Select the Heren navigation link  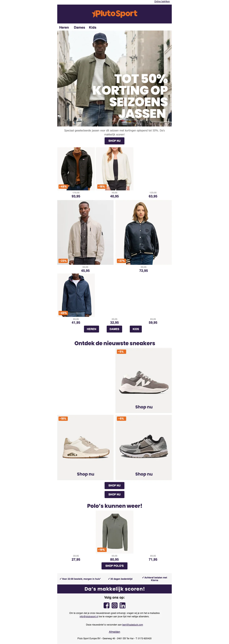[64, 27]
